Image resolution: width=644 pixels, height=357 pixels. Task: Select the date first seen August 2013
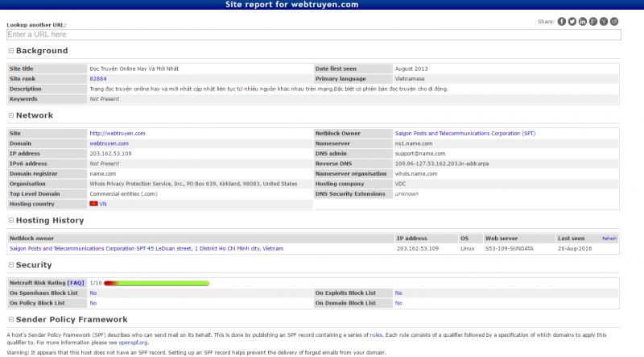411,68
